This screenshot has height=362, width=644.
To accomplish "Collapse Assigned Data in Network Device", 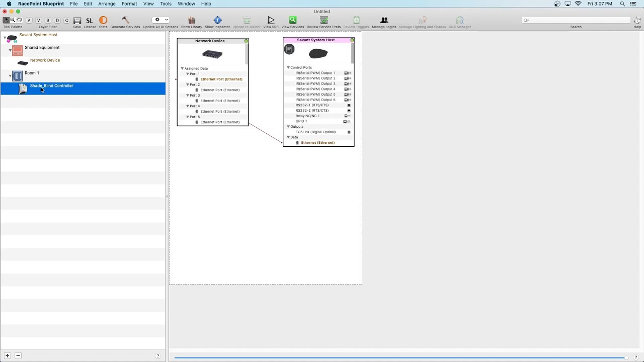I will click(x=182, y=68).
